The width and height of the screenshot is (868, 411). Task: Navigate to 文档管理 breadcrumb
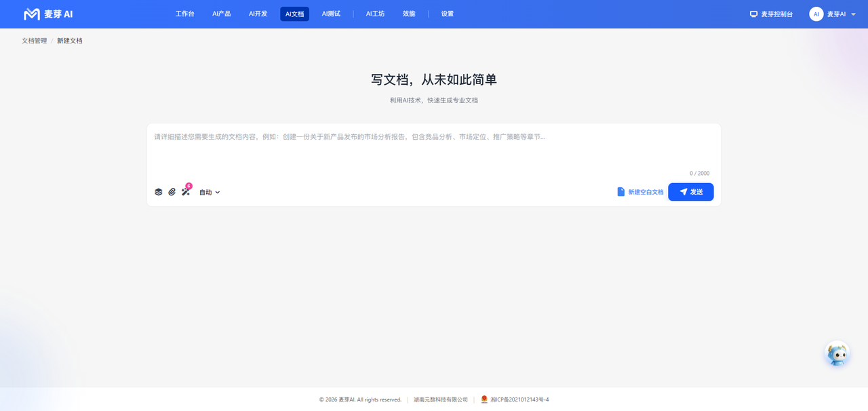(35, 41)
